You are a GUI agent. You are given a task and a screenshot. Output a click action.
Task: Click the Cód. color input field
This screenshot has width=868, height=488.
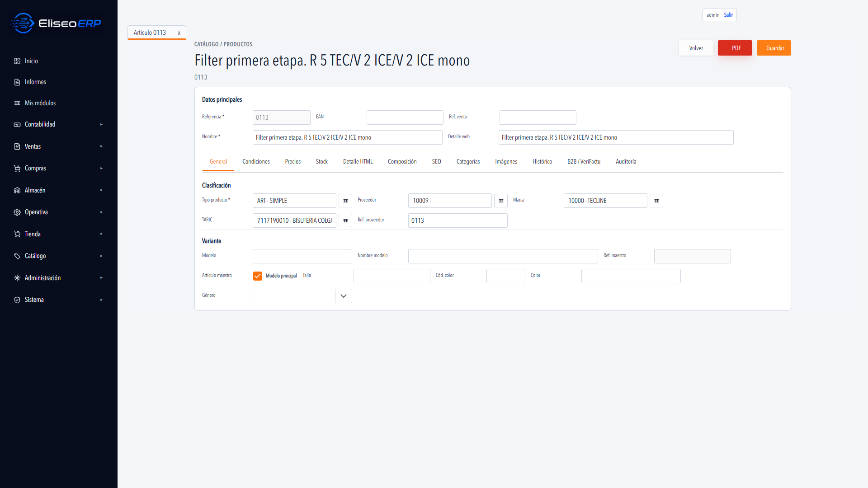pos(506,276)
